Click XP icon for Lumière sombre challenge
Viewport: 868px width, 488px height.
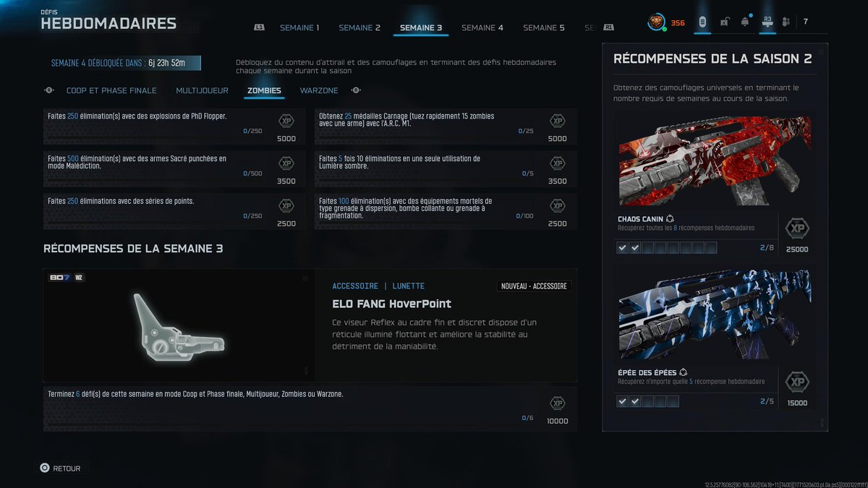pyautogui.click(x=558, y=163)
